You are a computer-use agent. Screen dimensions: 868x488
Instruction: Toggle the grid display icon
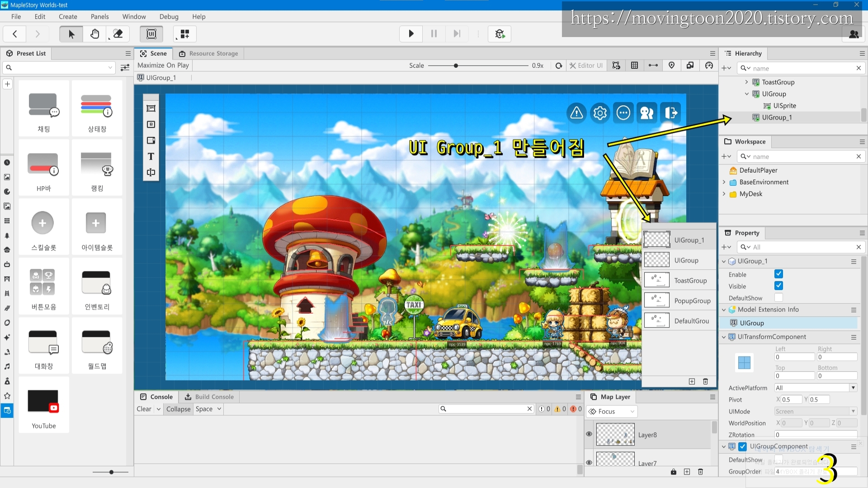point(635,66)
